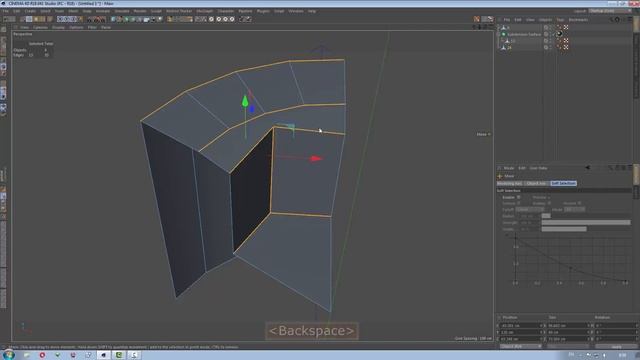Enable Soft Selection checkbox
The width and height of the screenshot is (640, 360).
pos(518,197)
